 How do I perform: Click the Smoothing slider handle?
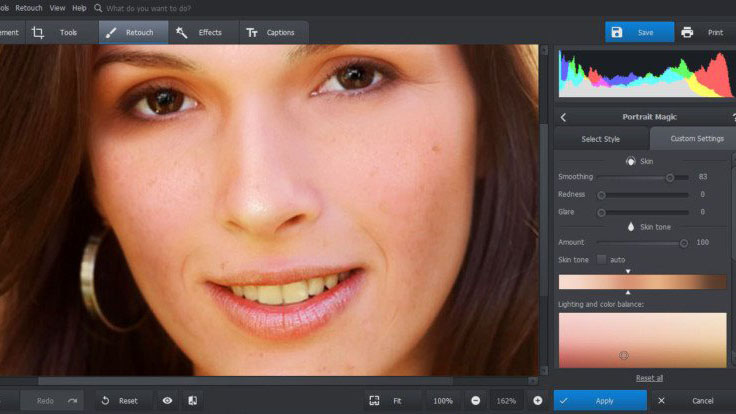670,177
